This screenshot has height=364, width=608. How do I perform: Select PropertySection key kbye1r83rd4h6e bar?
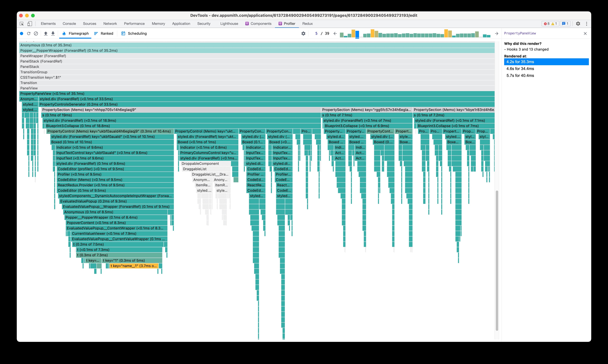(454, 110)
